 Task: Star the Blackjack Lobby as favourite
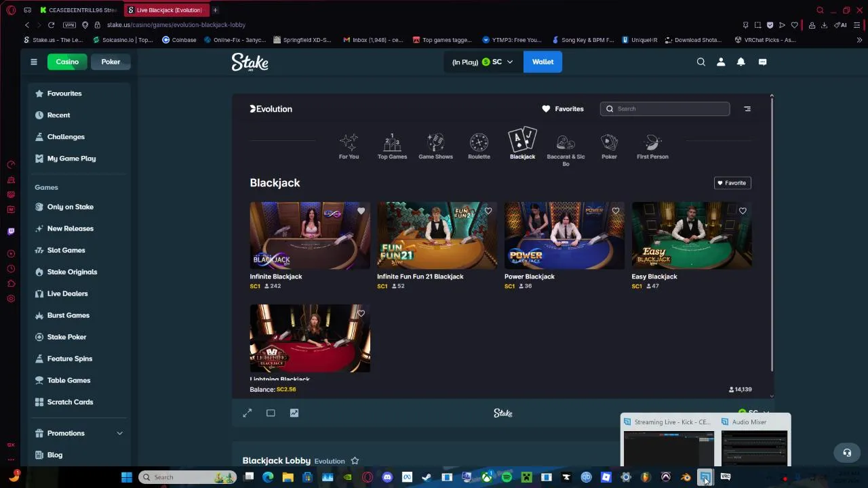355,461
